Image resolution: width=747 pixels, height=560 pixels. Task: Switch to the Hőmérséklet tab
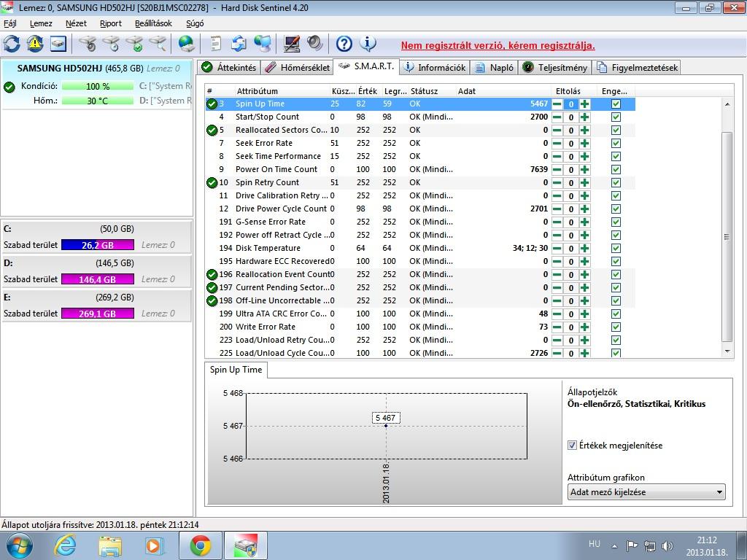(298, 68)
